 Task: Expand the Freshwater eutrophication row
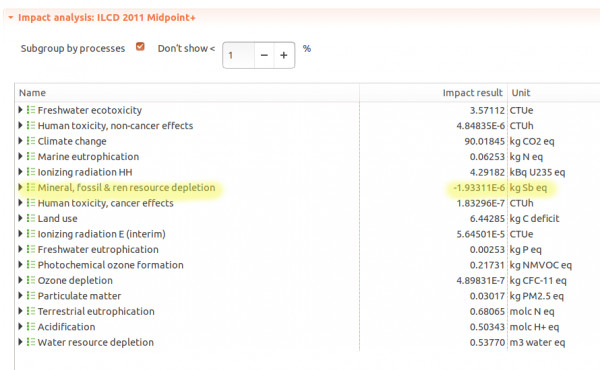coord(20,249)
